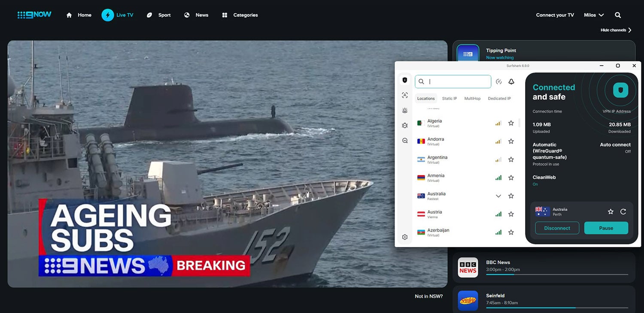Click Connect your TV link
This screenshot has height=313, width=644.
[x=555, y=15]
